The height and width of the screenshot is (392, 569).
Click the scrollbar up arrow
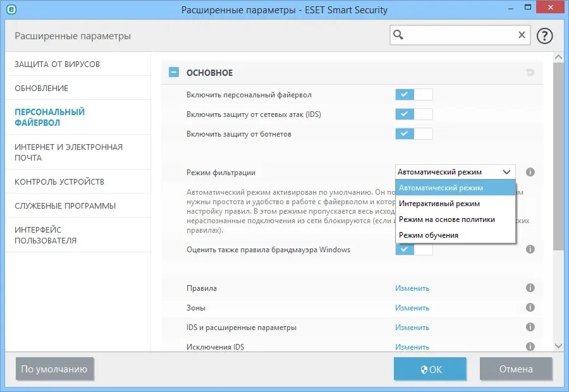click(x=558, y=57)
